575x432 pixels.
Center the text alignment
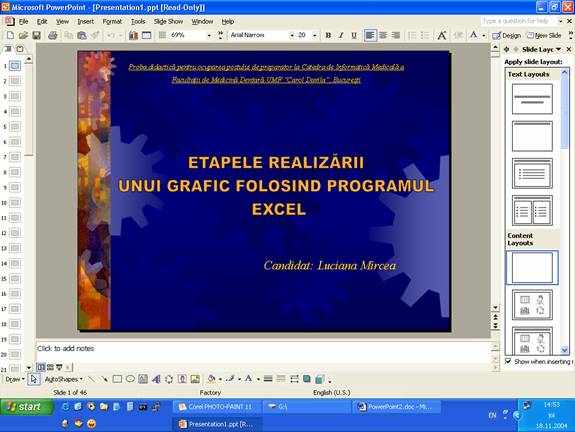coord(383,35)
